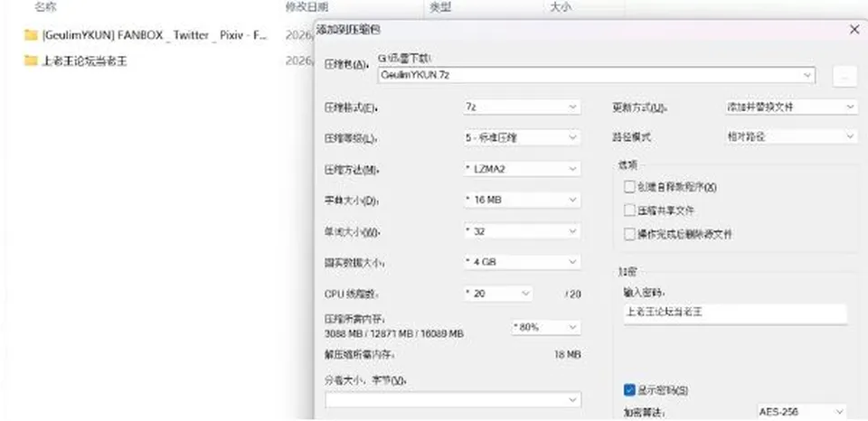Open the 压缩格式 7z dropdown

click(522, 108)
